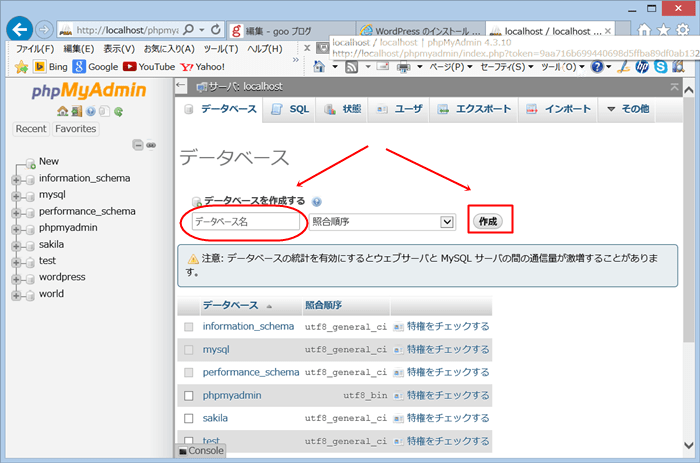Switch to the SQL tab
700x463 pixels.
coord(290,108)
